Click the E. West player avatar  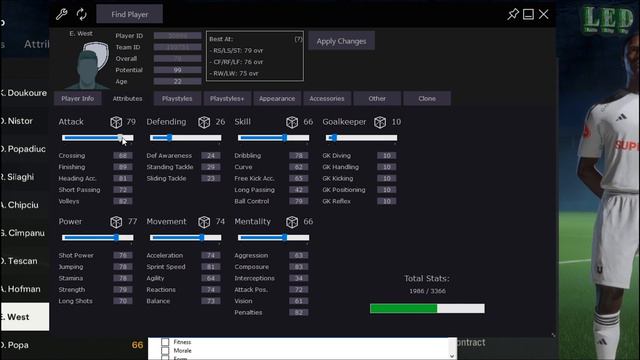pos(88,64)
